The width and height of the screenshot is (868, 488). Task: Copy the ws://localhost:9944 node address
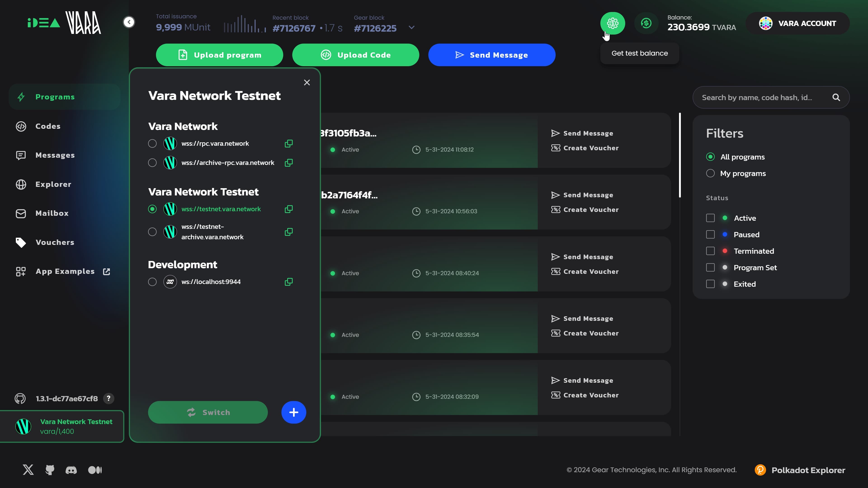point(288,282)
